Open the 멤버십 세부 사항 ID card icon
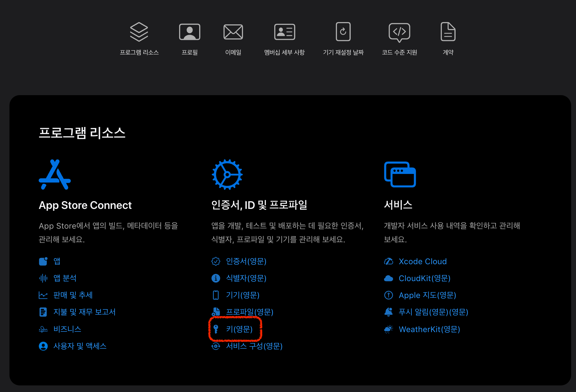 tap(284, 32)
